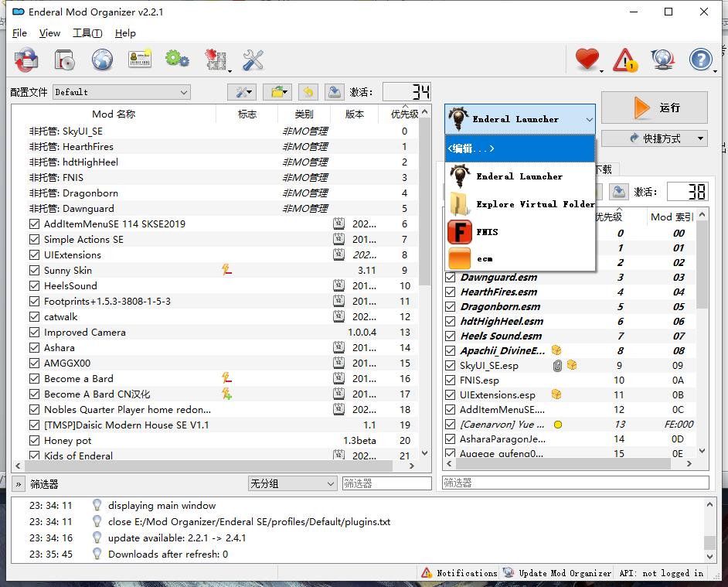Open the Help icon dropdown arrow
This screenshot has height=587, width=728.
coord(715,70)
